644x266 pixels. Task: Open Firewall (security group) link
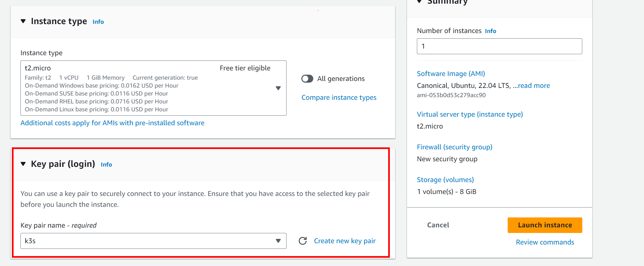coord(455,147)
